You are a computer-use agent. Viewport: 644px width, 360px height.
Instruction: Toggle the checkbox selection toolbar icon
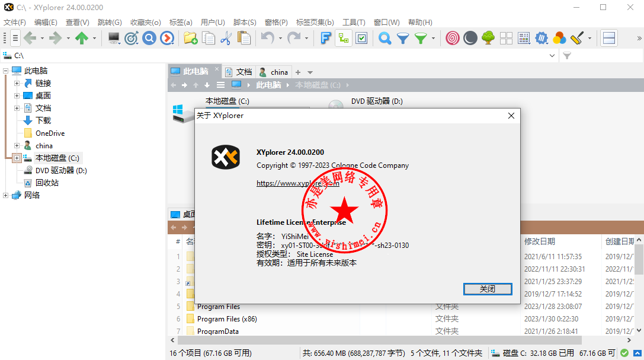362,38
